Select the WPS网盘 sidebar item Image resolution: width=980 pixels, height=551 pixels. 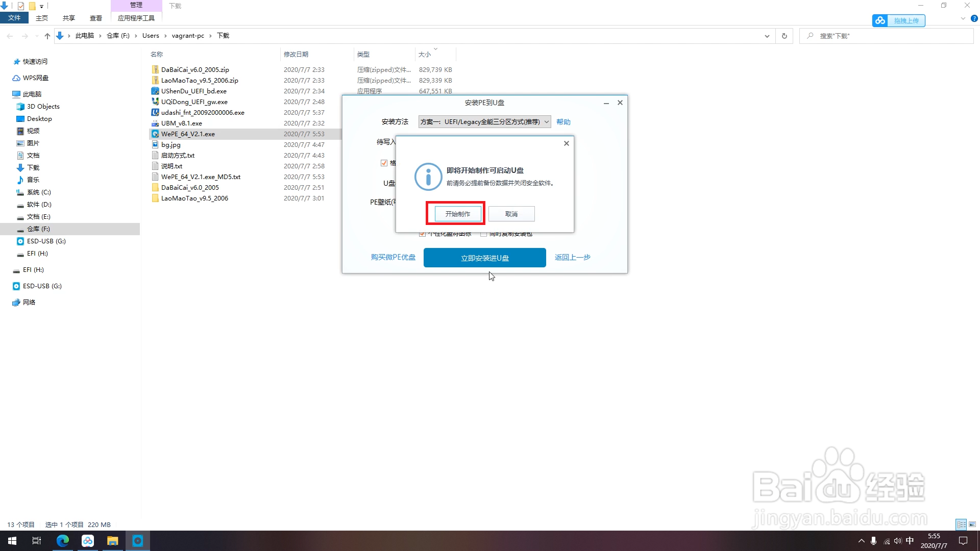(x=35, y=78)
